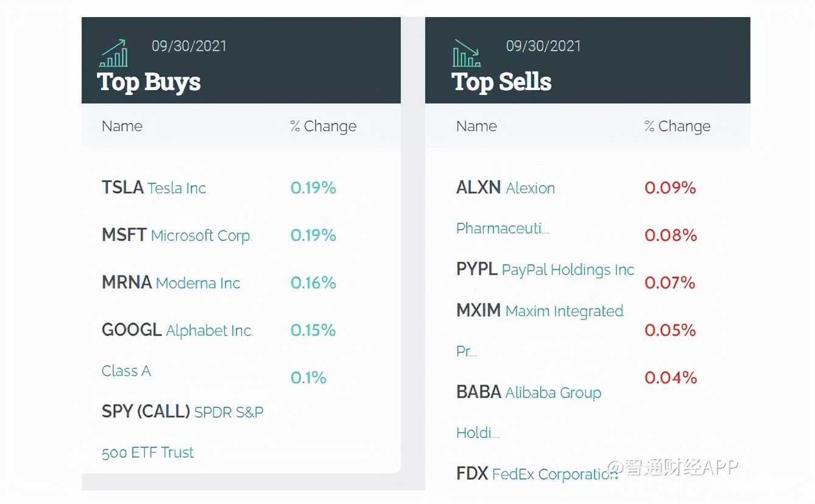
Task: Click the Top Buys 09/30/2021 date
Action: (x=189, y=46)
